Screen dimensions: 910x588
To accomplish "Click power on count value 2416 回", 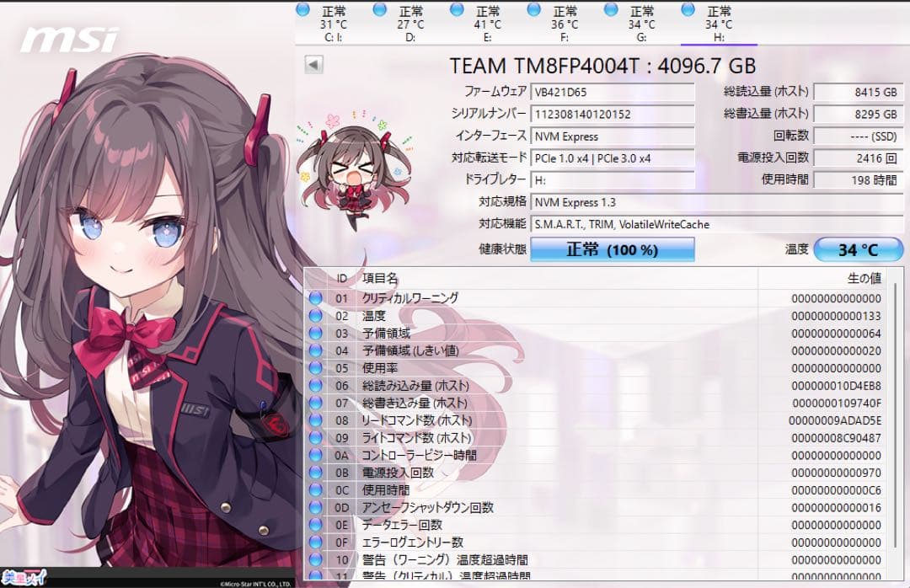I will [x=859, y=158].
